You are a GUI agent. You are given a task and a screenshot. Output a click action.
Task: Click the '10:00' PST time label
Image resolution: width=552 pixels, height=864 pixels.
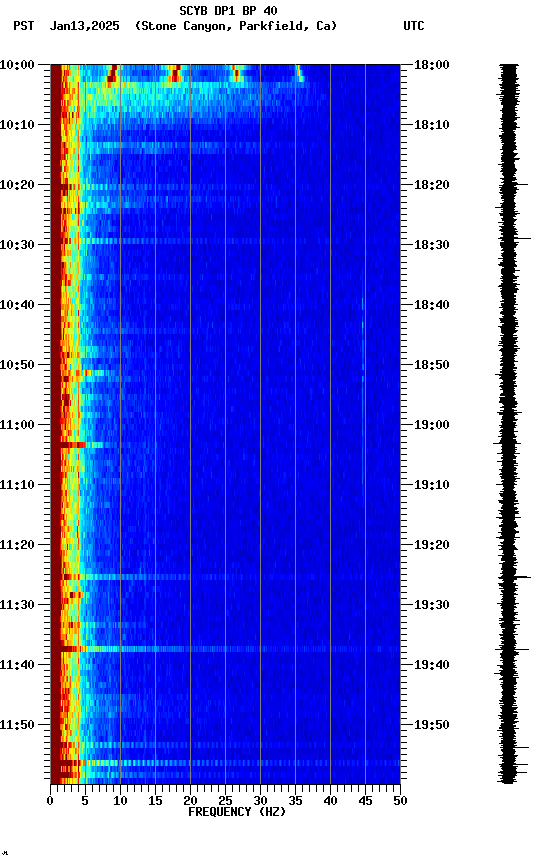(x=17, y=65)
